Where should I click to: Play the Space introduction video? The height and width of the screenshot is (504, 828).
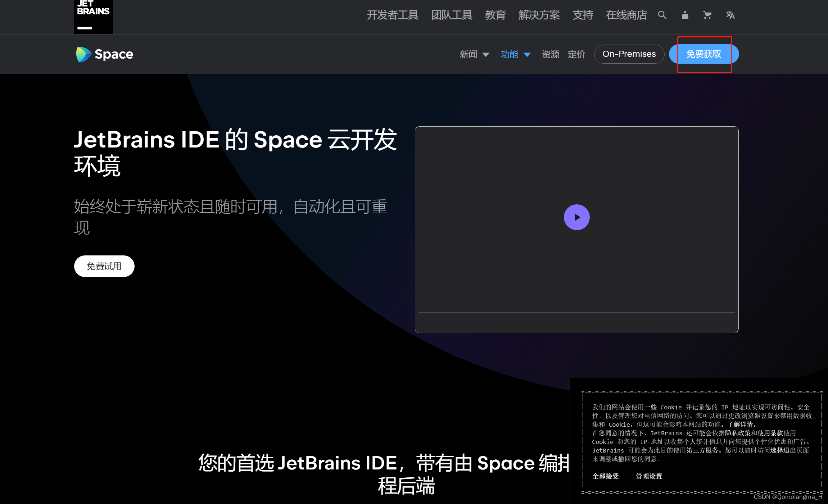click(x=576, y=217)
